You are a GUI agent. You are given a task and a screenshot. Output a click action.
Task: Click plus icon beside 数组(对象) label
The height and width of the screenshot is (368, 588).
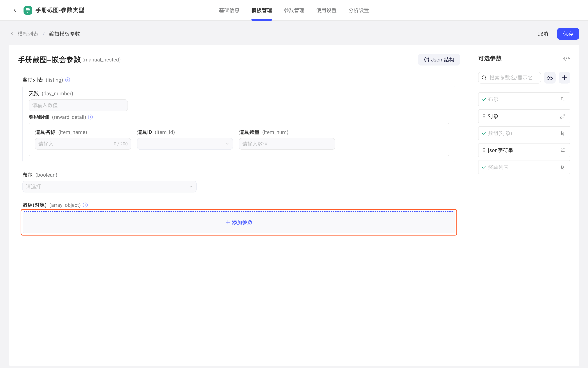point(85,205)
